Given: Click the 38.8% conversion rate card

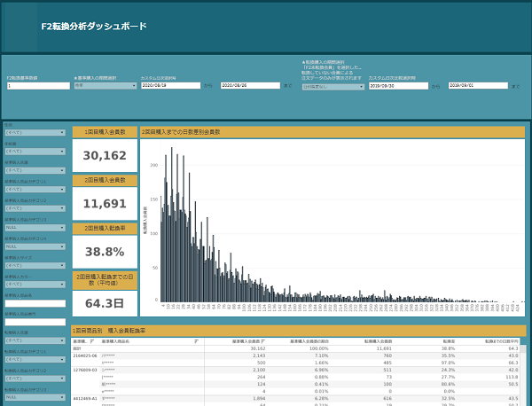Looking at the screenshot, I should pos(105,252).
